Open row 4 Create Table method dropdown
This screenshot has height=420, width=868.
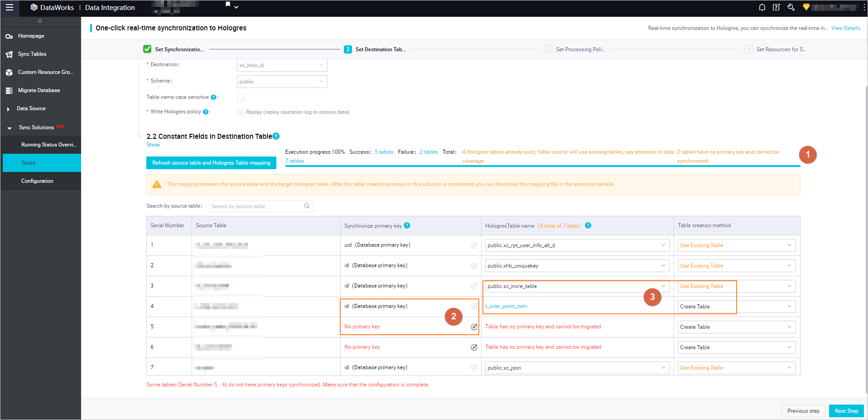click(737, 307)
